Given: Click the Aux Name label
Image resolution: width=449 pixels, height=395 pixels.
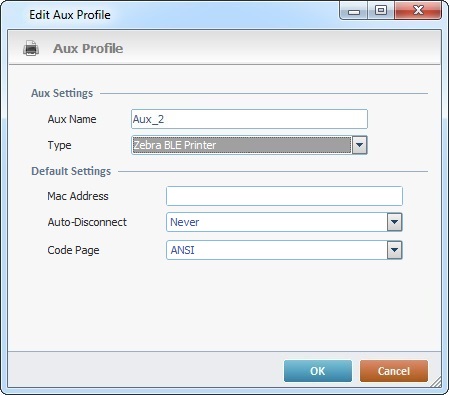Looking at the screenshot, I should (72, 119).
